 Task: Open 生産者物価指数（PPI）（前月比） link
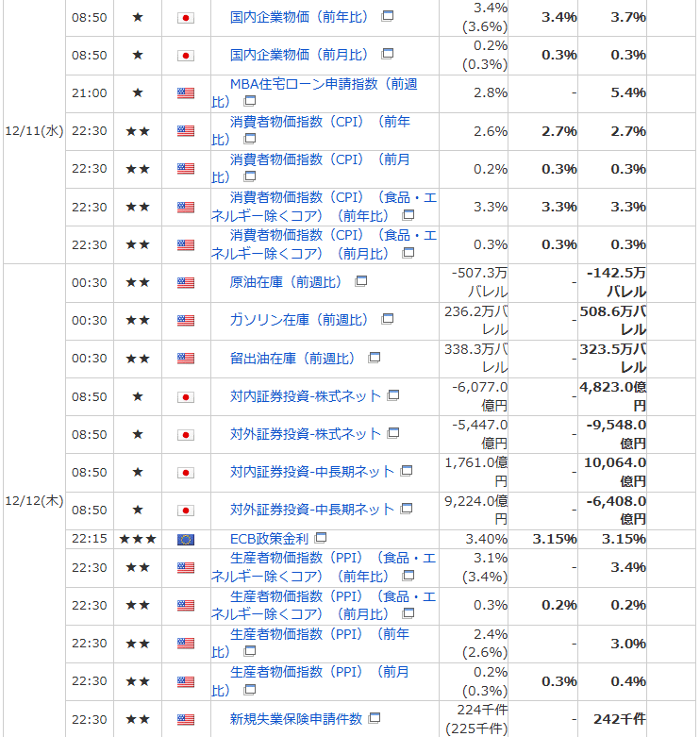[311, 681]
